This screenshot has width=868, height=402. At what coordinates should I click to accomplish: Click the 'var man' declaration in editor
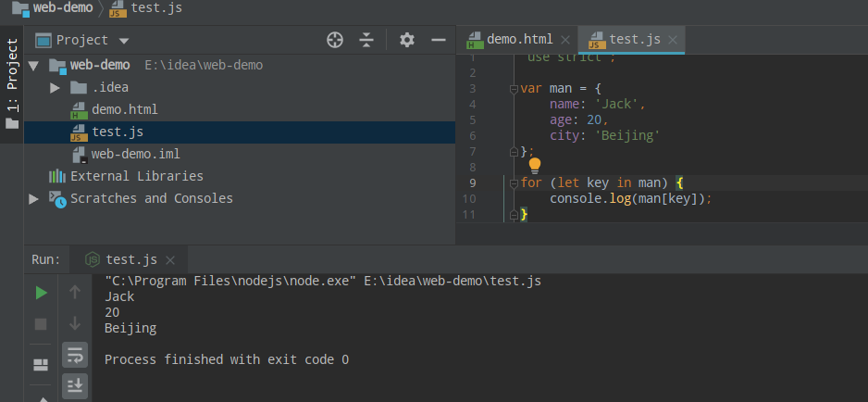(x=546, y=89)
